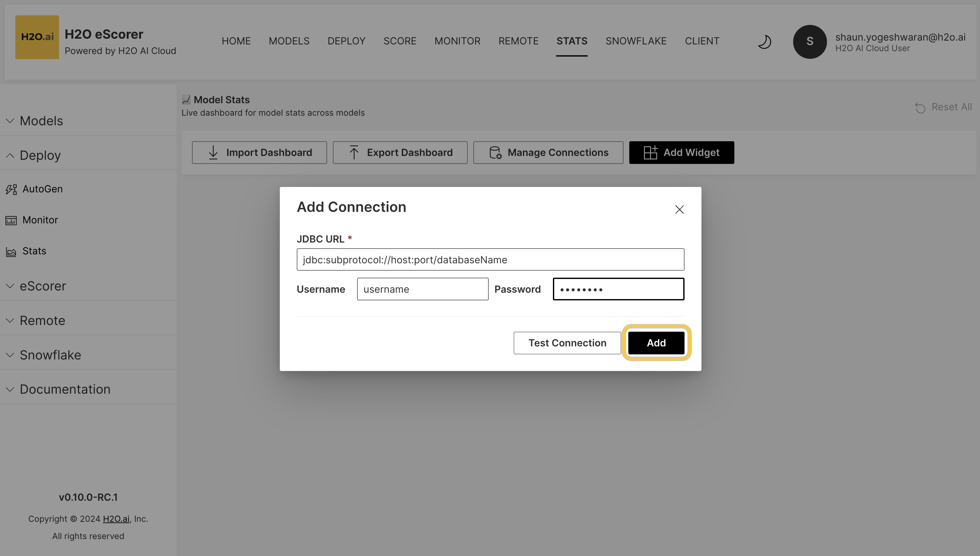The width and height of the screenshot is (980, 556).
Task: Open the Stats panel from sidebar
Action: [34, 251]
